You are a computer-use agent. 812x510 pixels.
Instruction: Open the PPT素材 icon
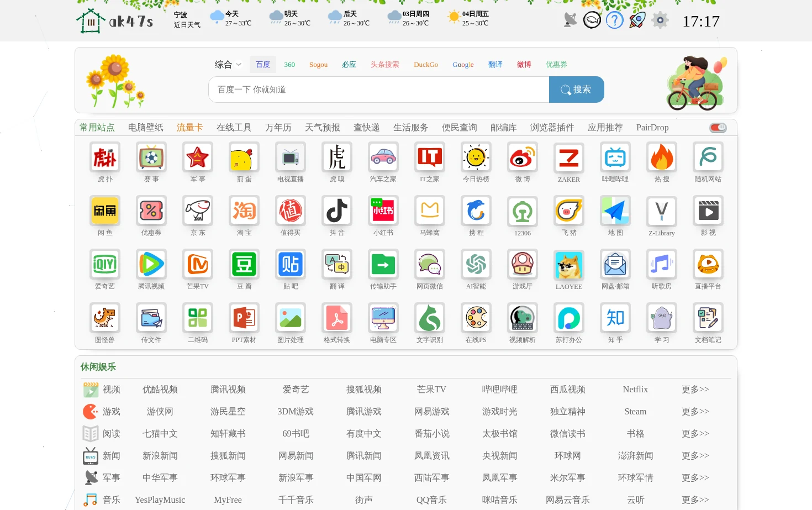click(x=244, y=318)
